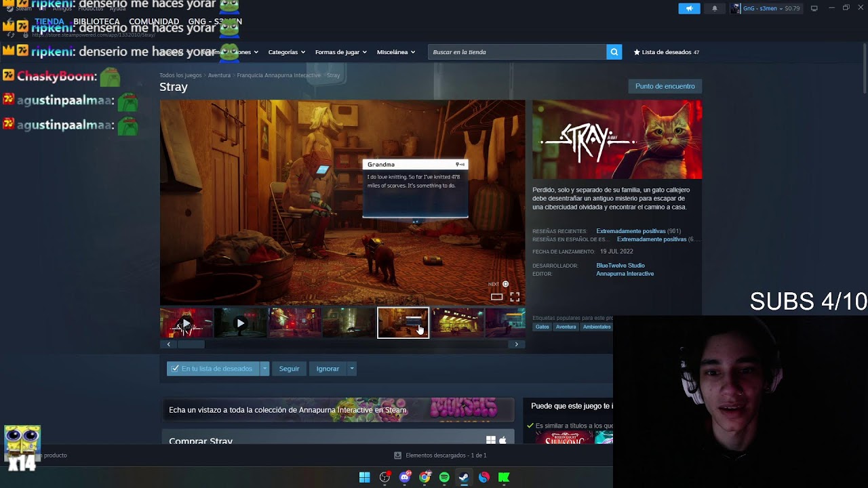Click the release date '19 JUL 2022'
This screenshot has height=488, width=868.
pos(616,251)
